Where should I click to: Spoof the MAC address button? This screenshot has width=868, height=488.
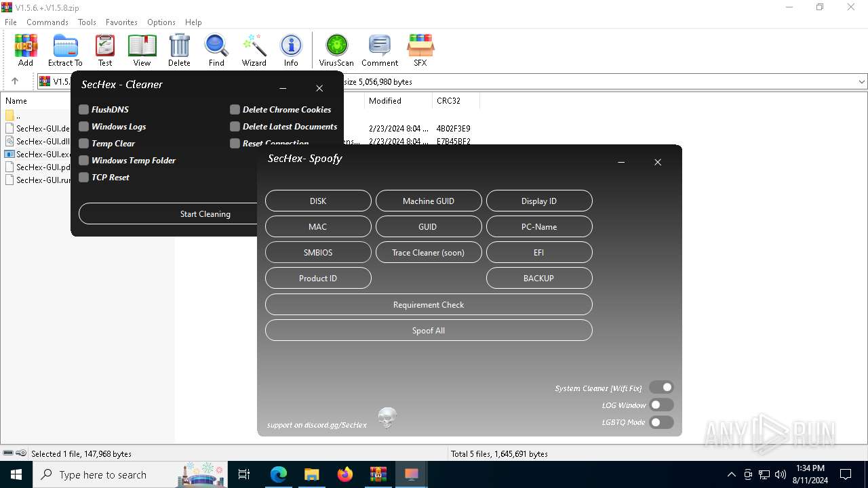coord(318,226)
